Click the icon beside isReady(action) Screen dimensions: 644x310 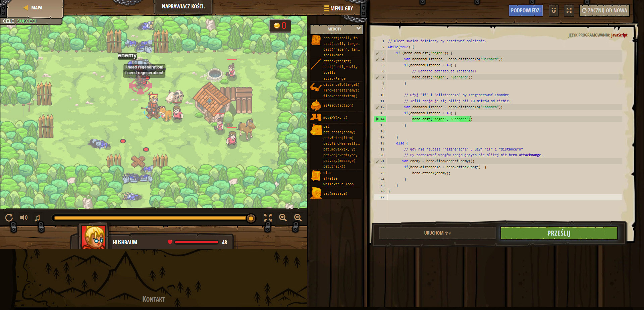tap(316, 105)
